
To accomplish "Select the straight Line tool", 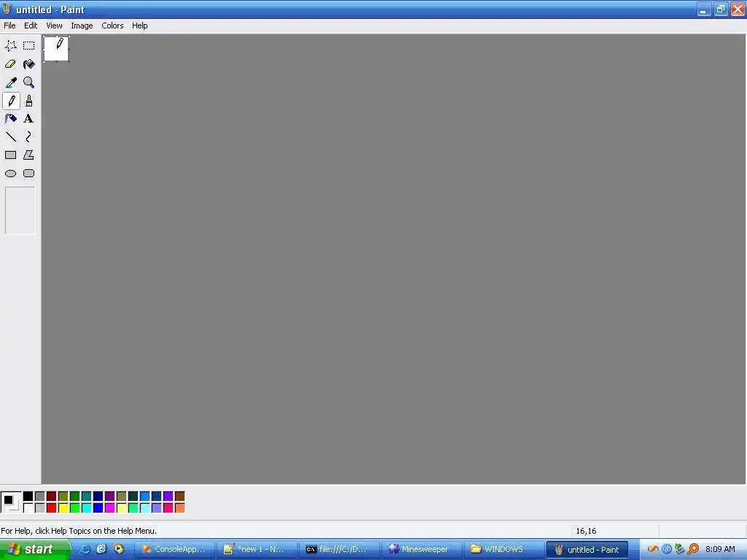I will pos(10,137).
